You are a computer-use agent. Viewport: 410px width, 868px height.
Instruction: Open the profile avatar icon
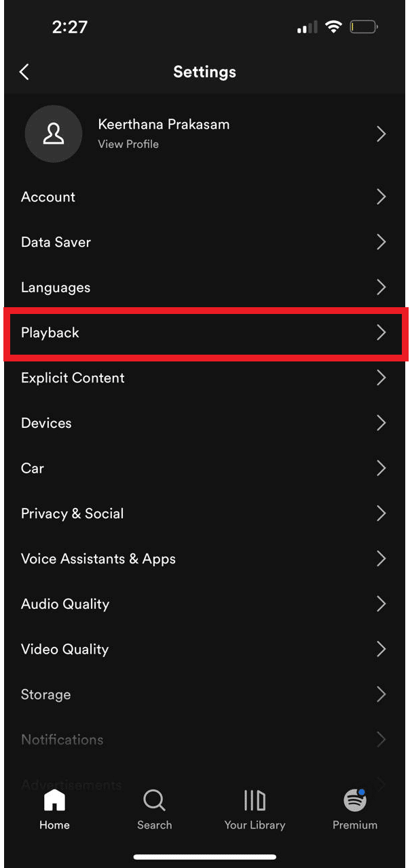click(54, 134)
